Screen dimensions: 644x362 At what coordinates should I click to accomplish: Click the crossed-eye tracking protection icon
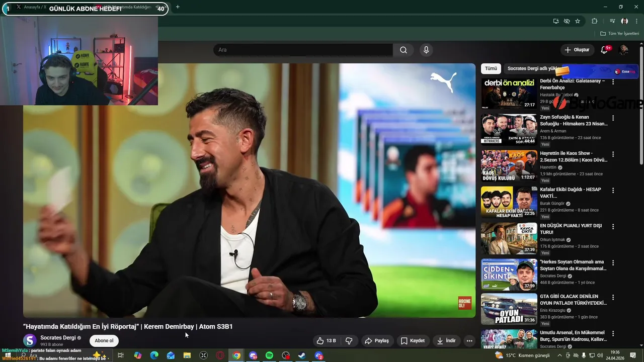(567, 21)
